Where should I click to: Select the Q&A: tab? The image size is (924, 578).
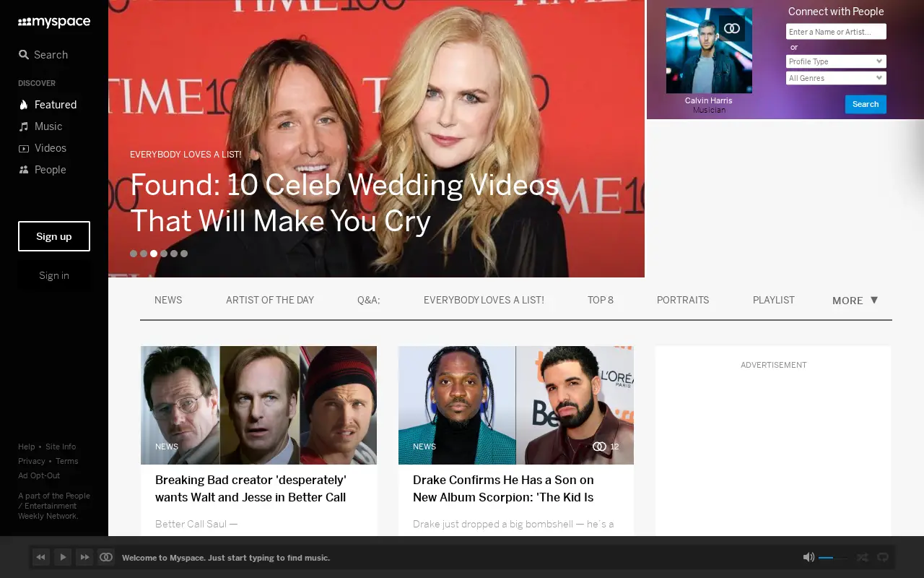[369, 300]
